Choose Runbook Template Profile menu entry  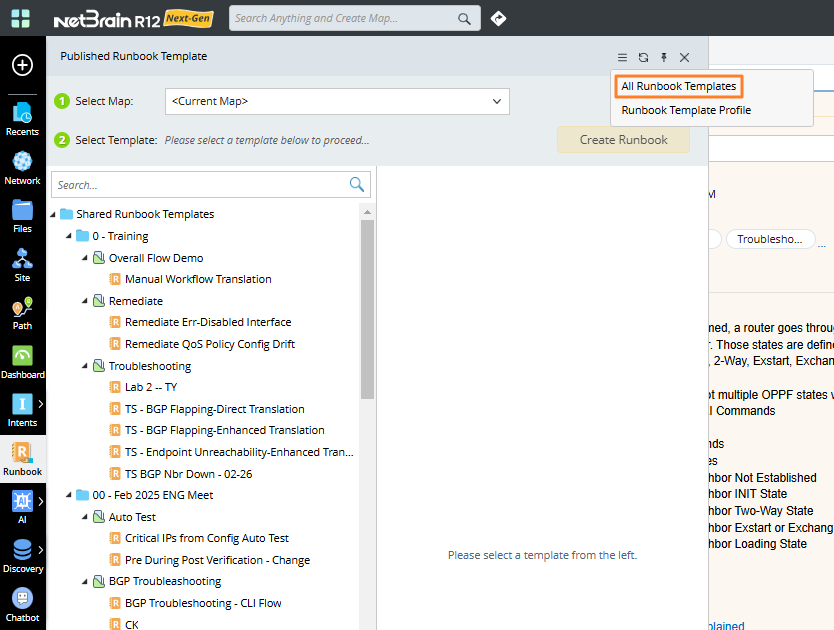coord(686,110)
